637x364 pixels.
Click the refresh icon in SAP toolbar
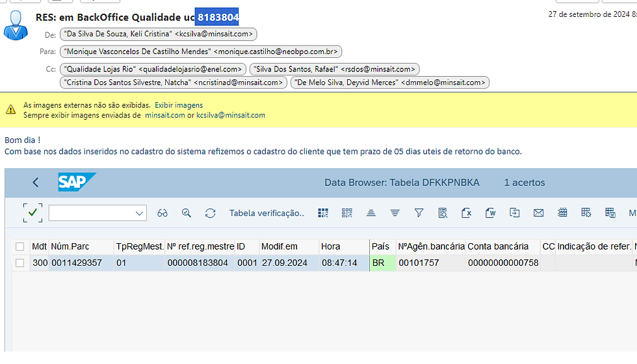click(x=210, y=213)
